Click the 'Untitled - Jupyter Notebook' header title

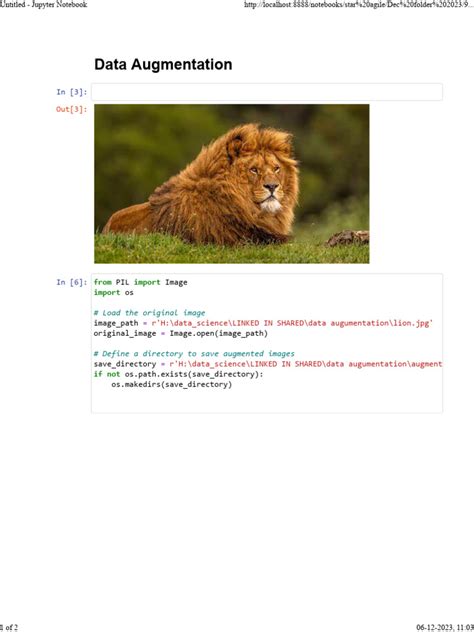coord(44,5)
